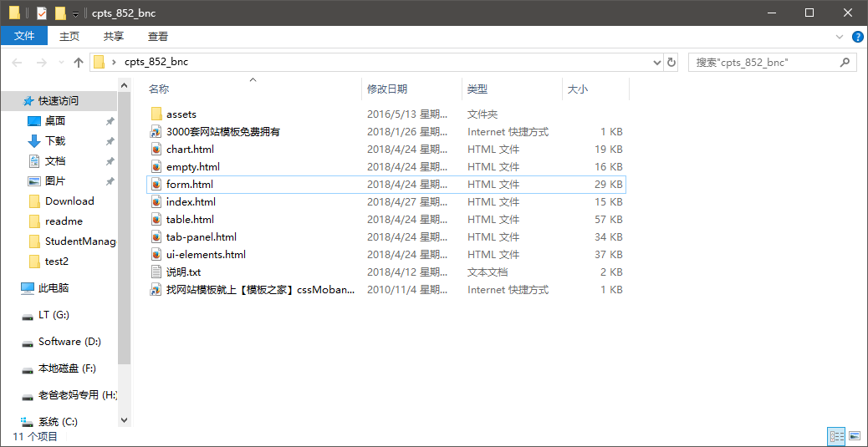Click the tab-panel.html file icon
Image resolution: width=868 pixels, height=447 pixels.
tap(156, 237)
